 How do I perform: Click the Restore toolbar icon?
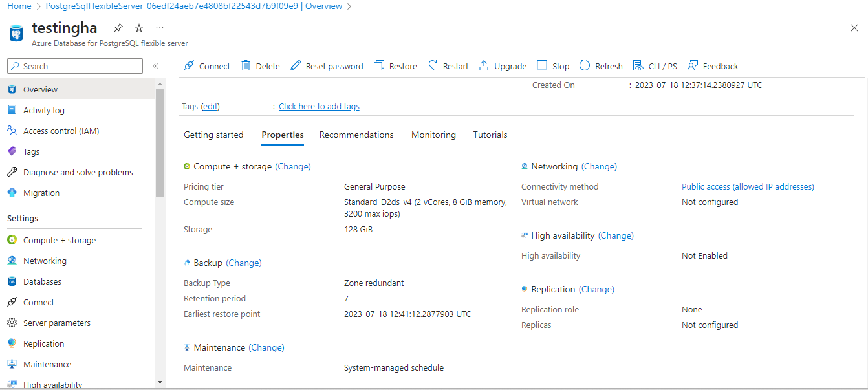379,65
